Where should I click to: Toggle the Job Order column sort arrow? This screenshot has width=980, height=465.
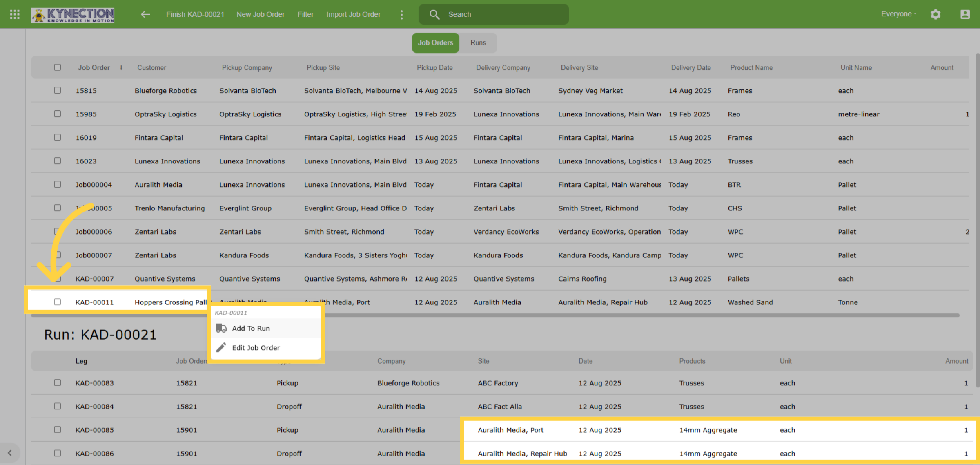tap(121, 68)
